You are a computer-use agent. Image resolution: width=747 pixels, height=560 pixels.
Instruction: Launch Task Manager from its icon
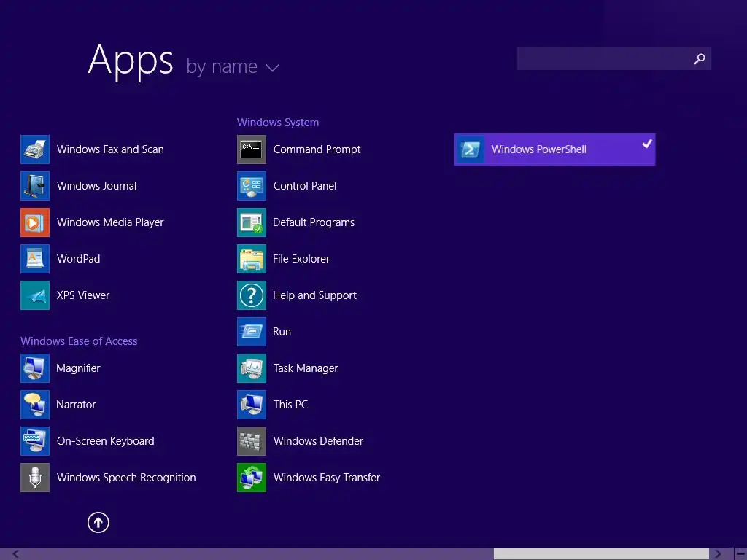pos(252,368)
